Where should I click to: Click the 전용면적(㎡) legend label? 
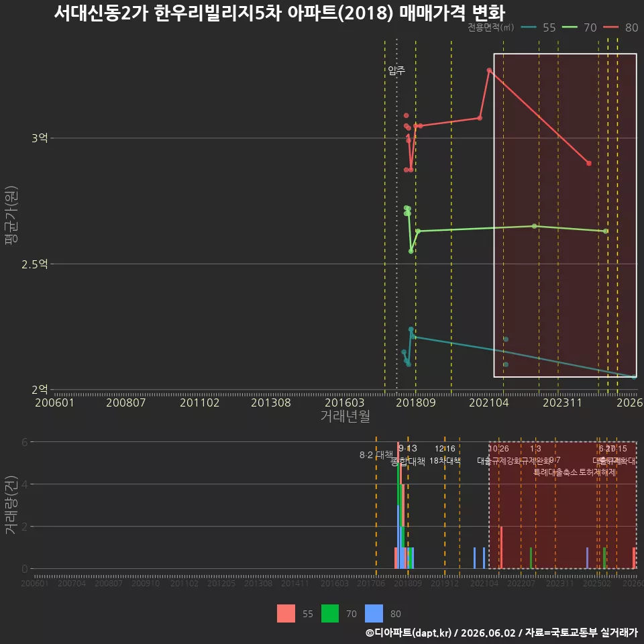point(491,28)
